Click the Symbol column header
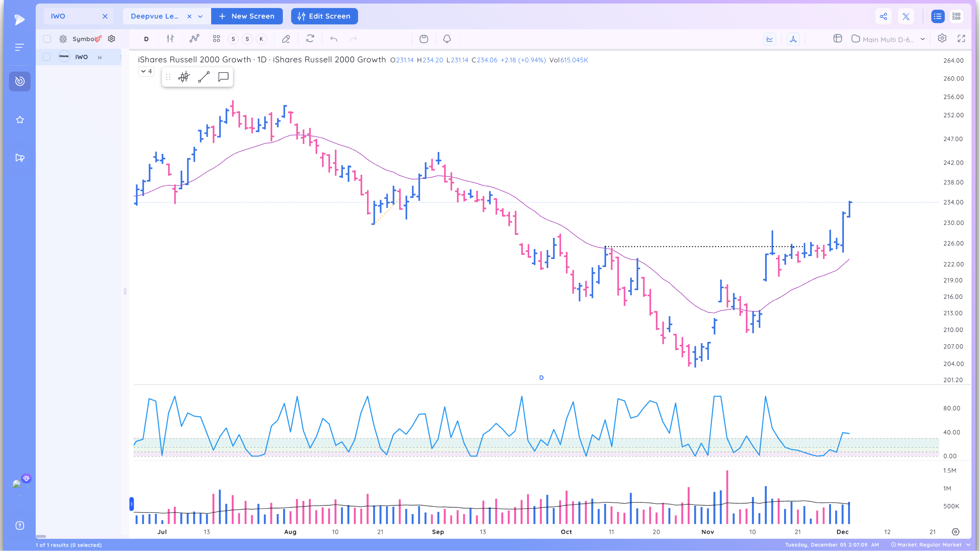The width and height of the screenshot is (980, 551). (x=84, y=39)
